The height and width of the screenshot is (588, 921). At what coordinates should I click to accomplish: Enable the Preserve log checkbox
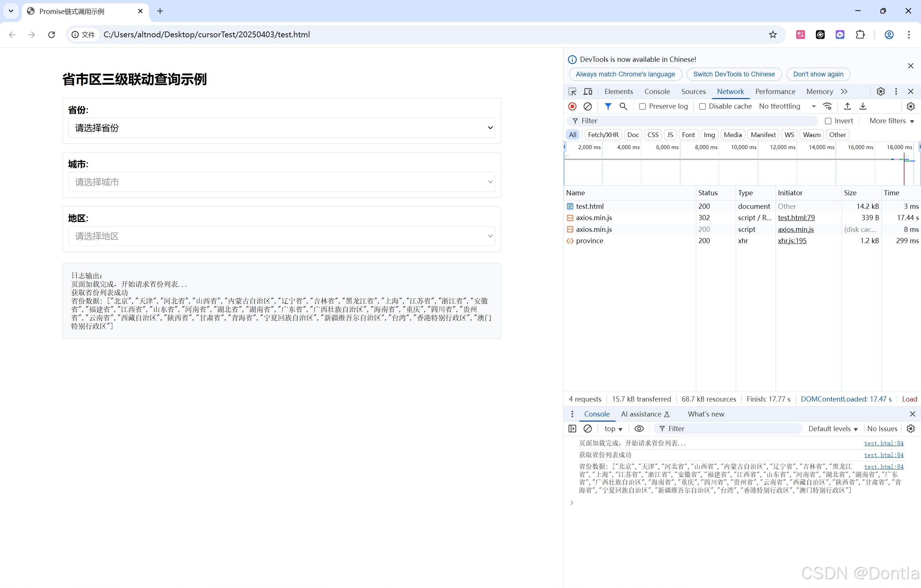pos(643,106)
